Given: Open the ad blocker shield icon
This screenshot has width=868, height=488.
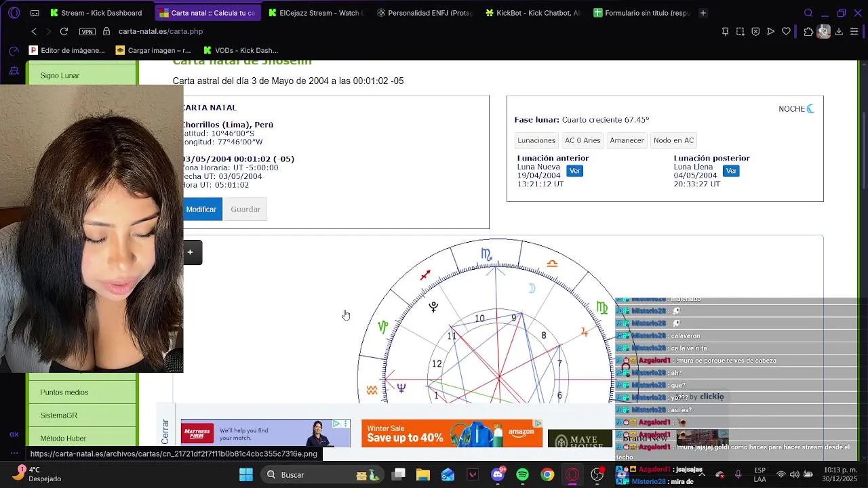Looking at the screenshot, I should coord(755,31).
